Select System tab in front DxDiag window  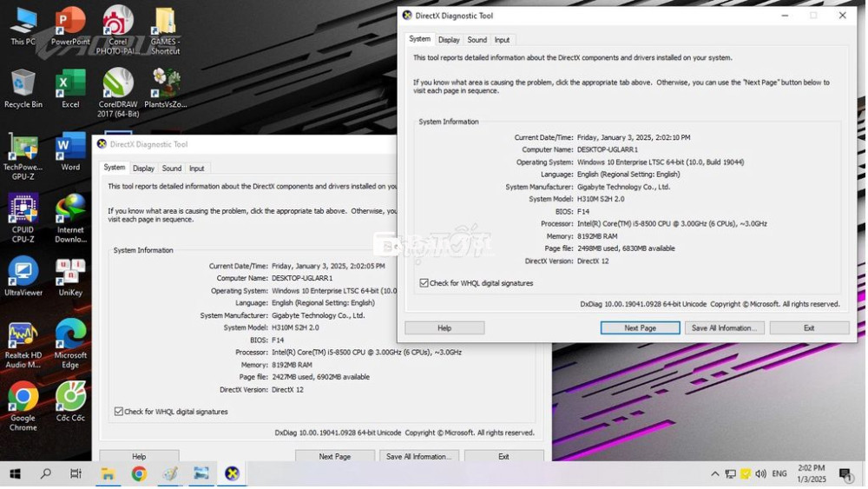419,39
